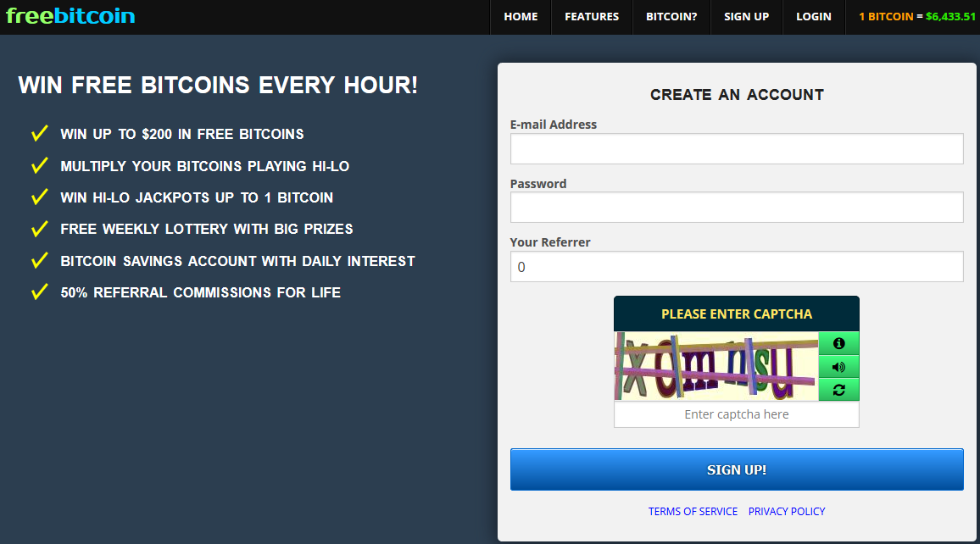Click WIN HI-LO JACKPOTS UP TO 1 BITCOIN

[197, 198]
